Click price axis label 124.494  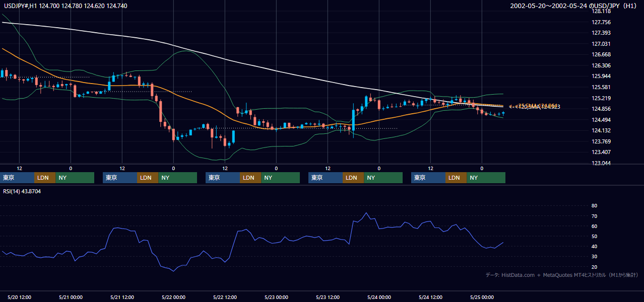point(601,120)
